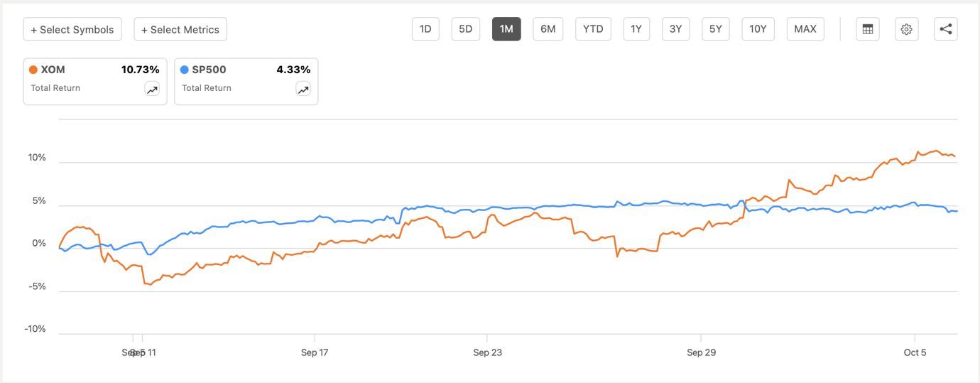Switch to the 6M range
The image size is (980, 383).
[548, 29]
